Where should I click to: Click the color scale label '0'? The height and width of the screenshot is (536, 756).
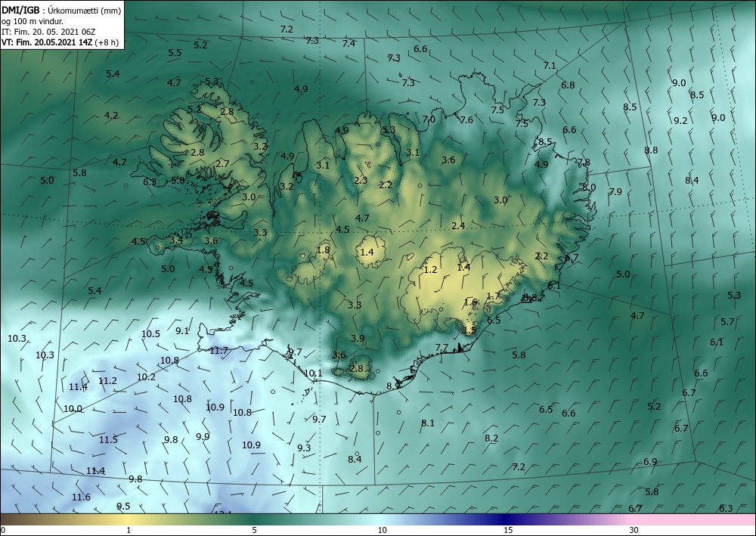3,530
